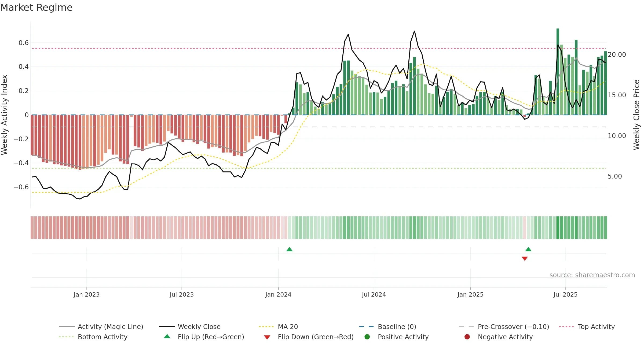
Task: Toggle Pre-Crossover (−0.10) legend entry
Action: (x=504, y=327)
